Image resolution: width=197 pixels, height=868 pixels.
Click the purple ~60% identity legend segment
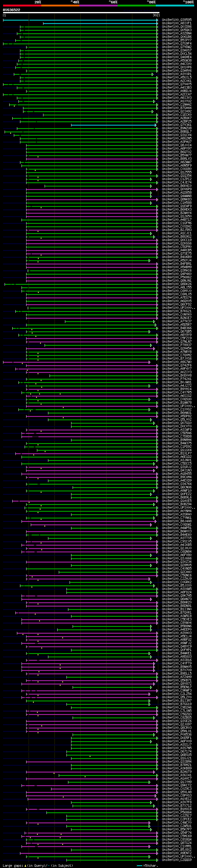click(x=99, y=6)
